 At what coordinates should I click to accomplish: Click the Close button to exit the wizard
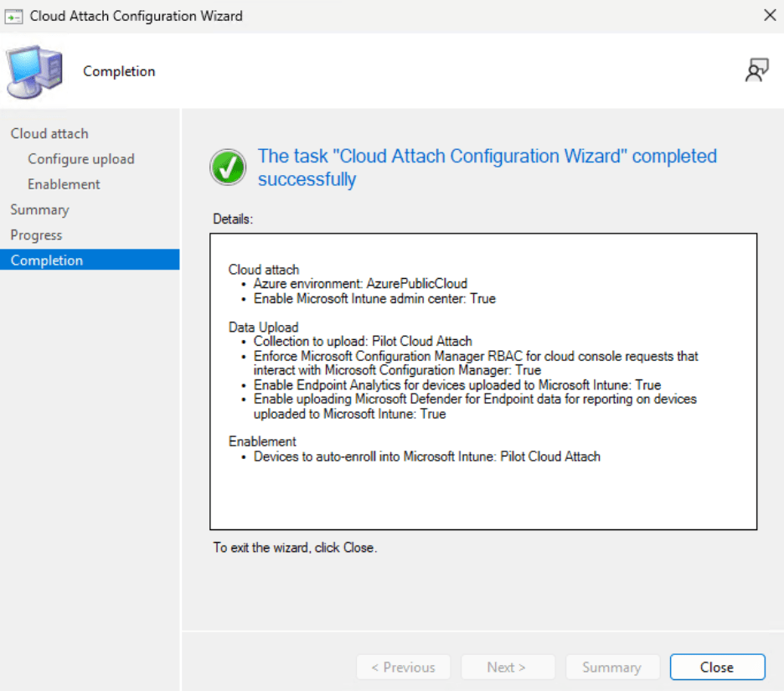tap(717, 667)
